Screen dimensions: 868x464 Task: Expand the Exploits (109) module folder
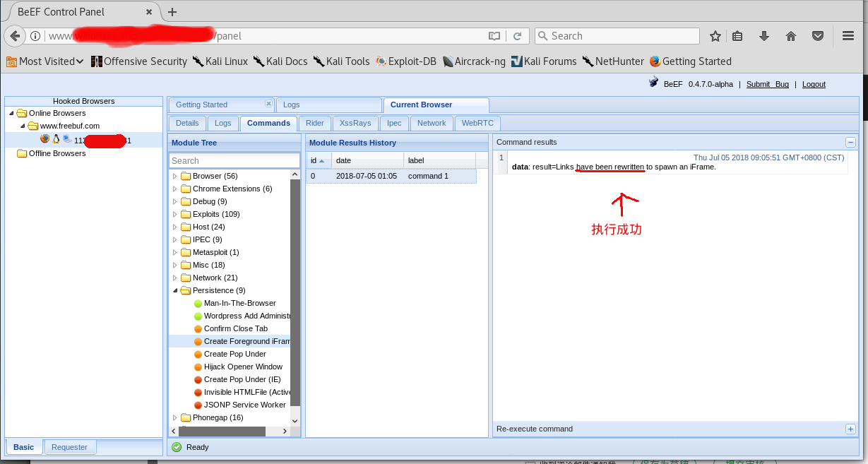pos(175,215)
